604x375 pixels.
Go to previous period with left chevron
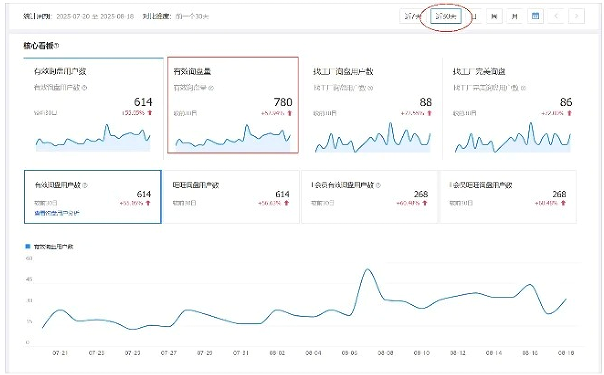pyautogui.click(x=556, y=16)
